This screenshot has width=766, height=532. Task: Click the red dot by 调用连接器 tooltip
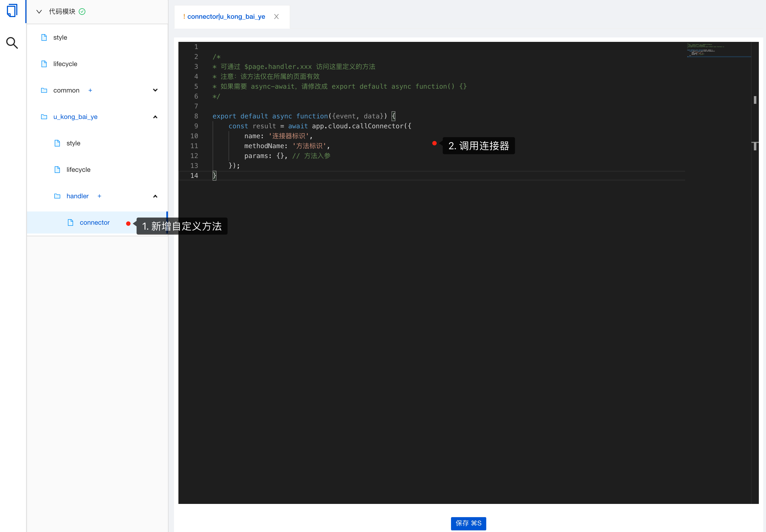[x=434, y=143]
